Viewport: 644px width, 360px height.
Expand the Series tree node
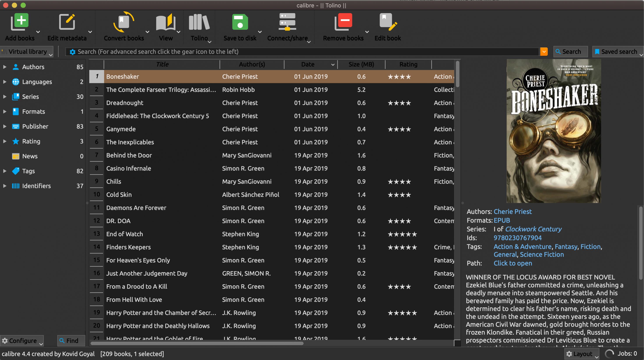click(5, 97)
